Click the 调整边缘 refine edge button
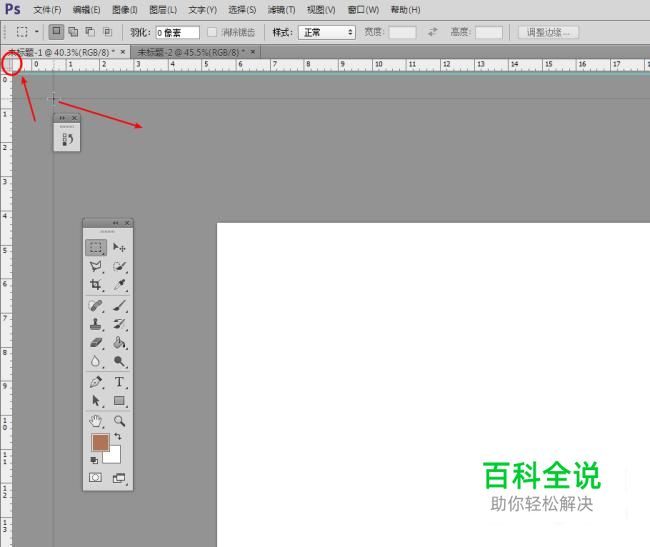Viewport: 650px width, 547px height. pyautogui.click(x=548, y=33)
